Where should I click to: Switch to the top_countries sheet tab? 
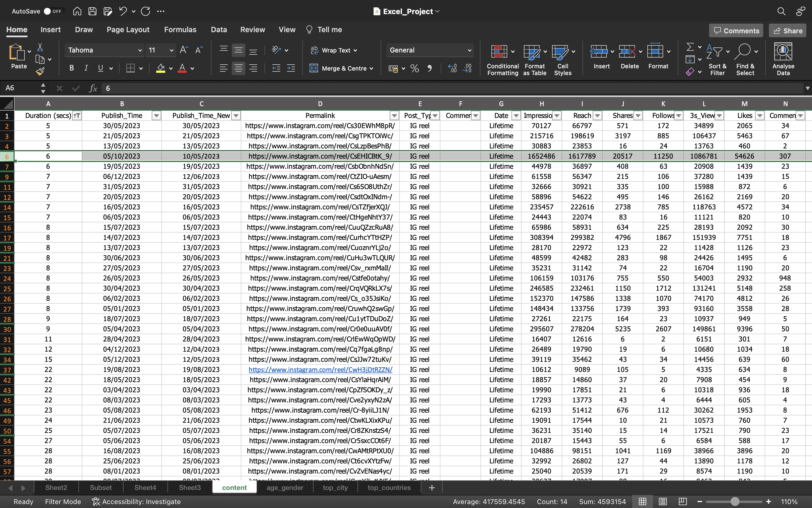[389, 487]
